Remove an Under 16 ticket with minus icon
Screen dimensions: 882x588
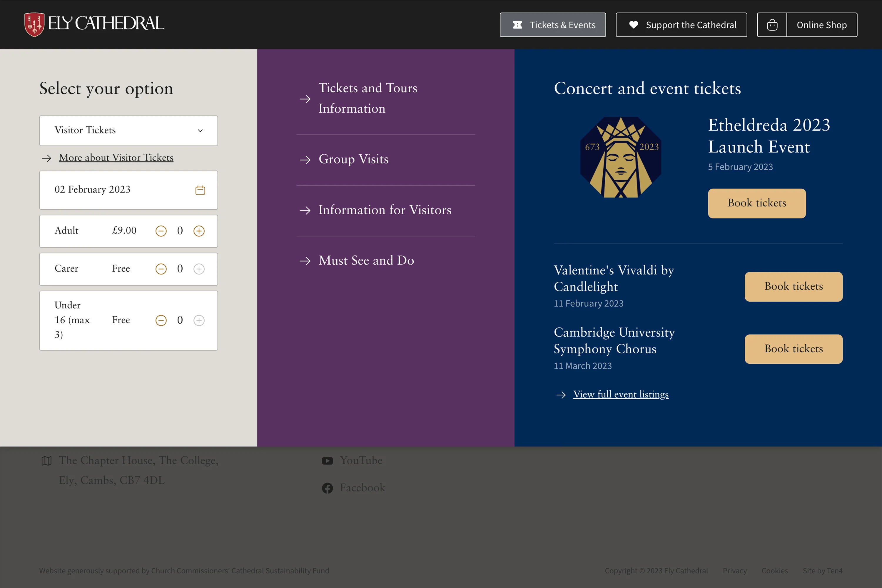tap(161, 320)
